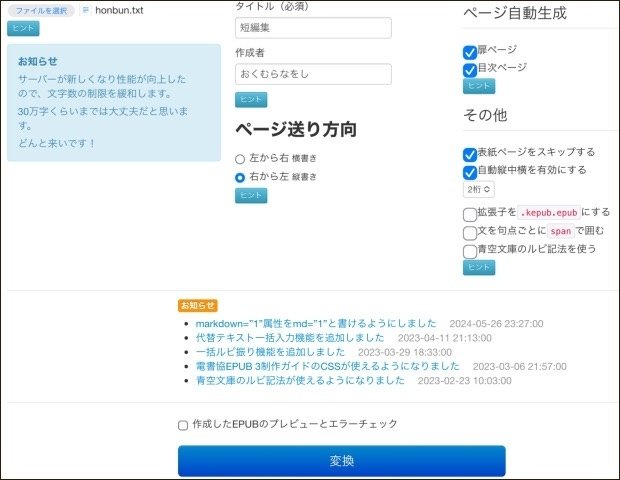The image size is (620, 480).
Task: Click date 2023-02-23 10:03:00
Action: pos(465,381)
